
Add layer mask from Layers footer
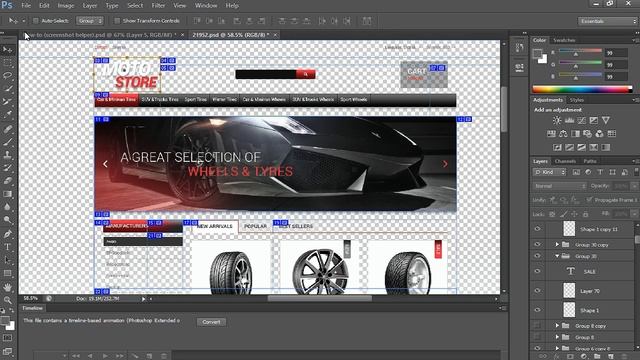pyautogui.click(x=570, y=356)
